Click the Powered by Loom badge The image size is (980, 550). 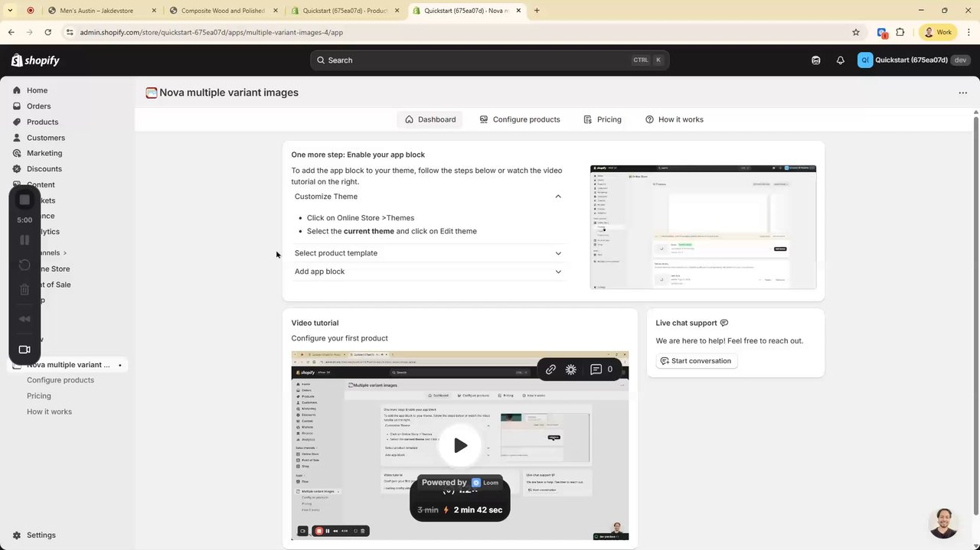point(459,483)
